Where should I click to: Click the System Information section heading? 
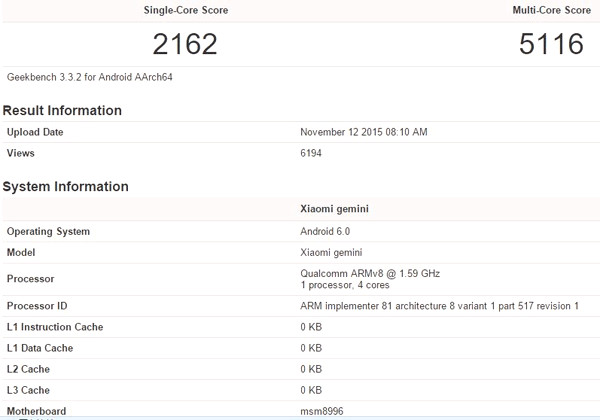65,186
